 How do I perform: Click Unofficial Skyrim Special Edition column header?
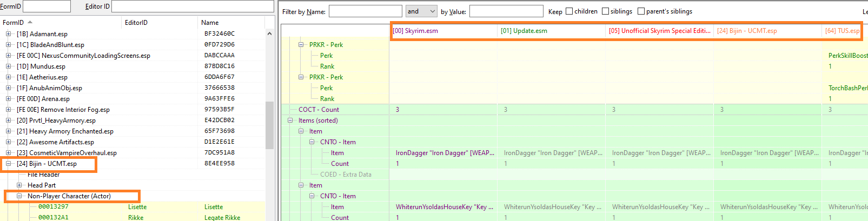point(659,31)
